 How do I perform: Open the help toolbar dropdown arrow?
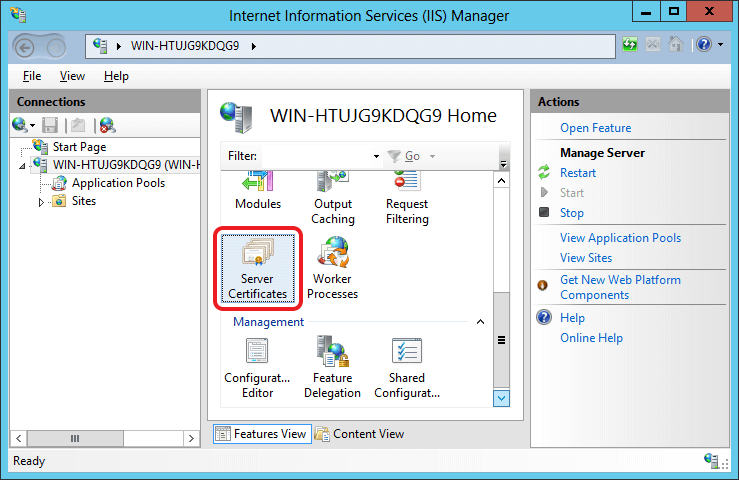coord(720,44)
